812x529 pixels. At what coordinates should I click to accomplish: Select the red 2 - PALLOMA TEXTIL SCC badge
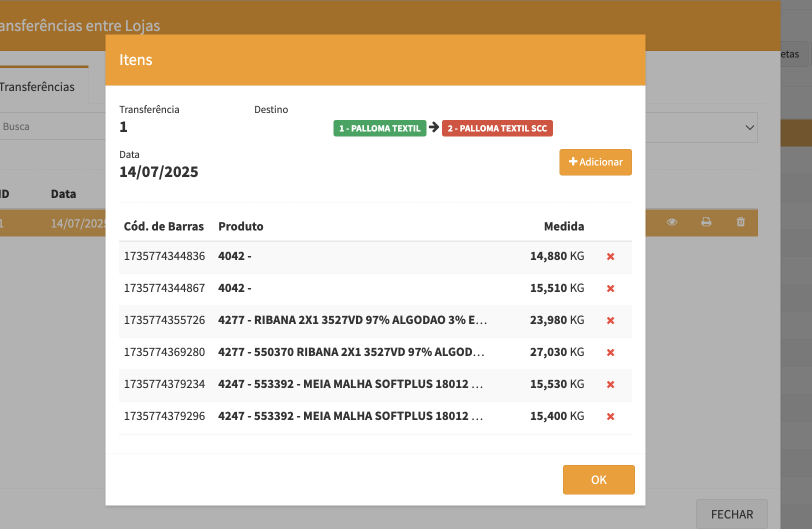click(497, 128)
